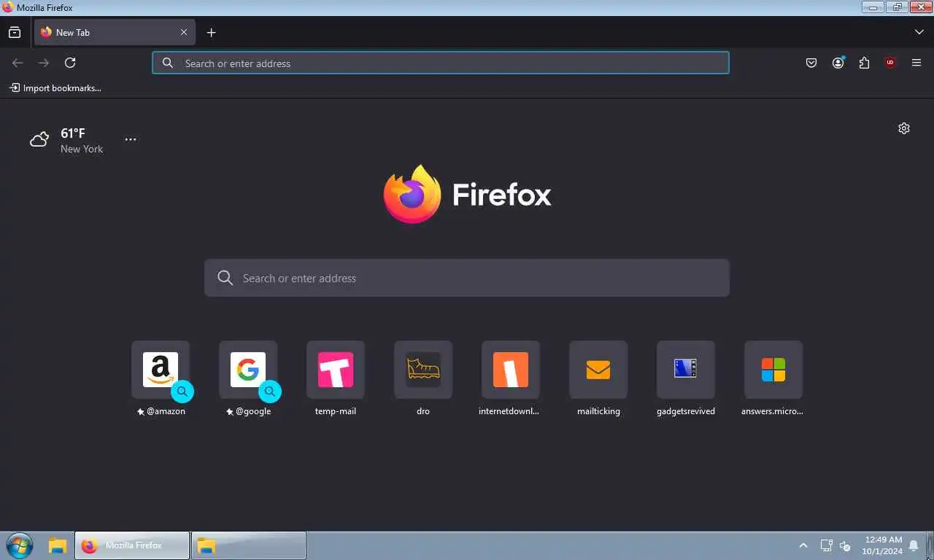Image resolution: width=934 pixels, height=560 pixels.
Task: Open the notification bell tray icon
Action: pyautogui.click(x=914, y=545)
